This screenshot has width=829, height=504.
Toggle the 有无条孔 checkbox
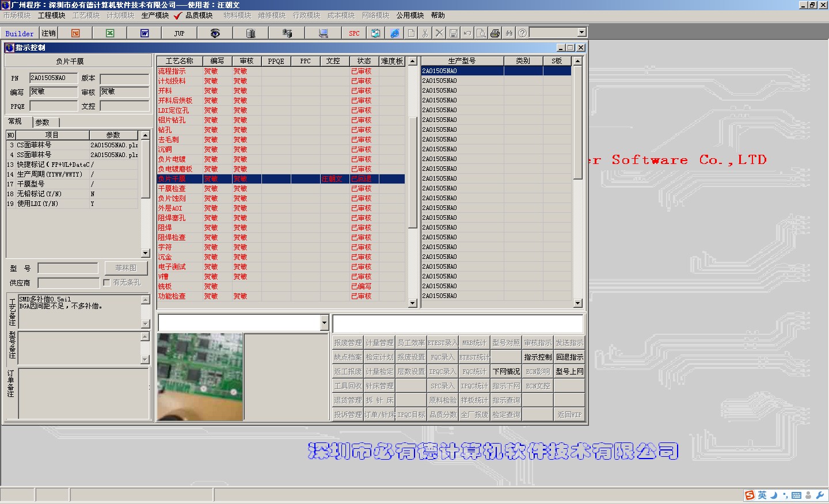[107, 282]
